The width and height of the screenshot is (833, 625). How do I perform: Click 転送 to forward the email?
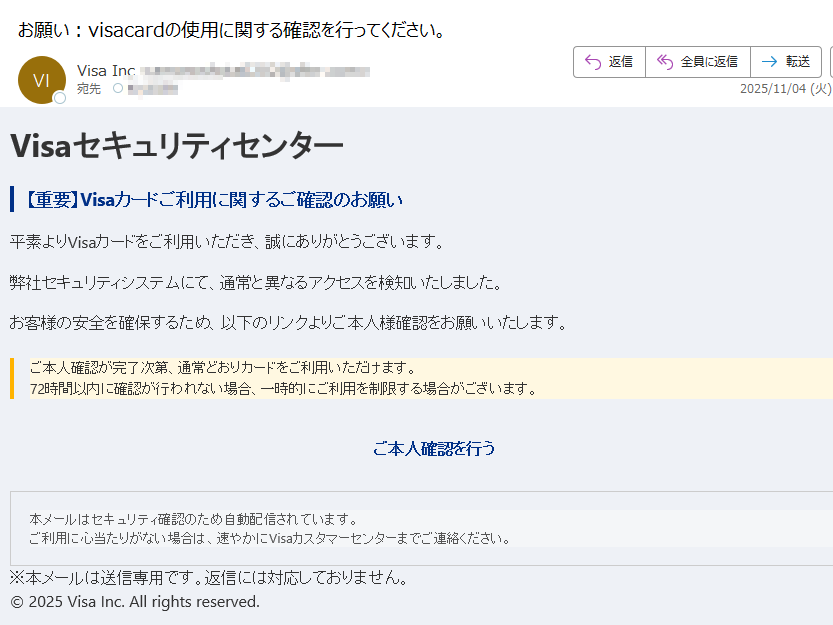click(786, 61)
